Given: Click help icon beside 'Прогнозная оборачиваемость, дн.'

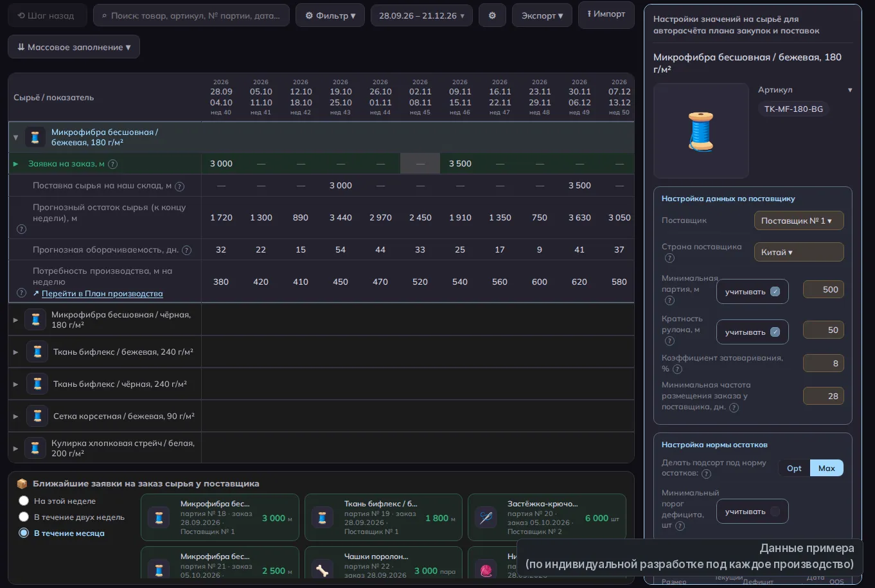Looking at the screenshot, I should [187, 250].
